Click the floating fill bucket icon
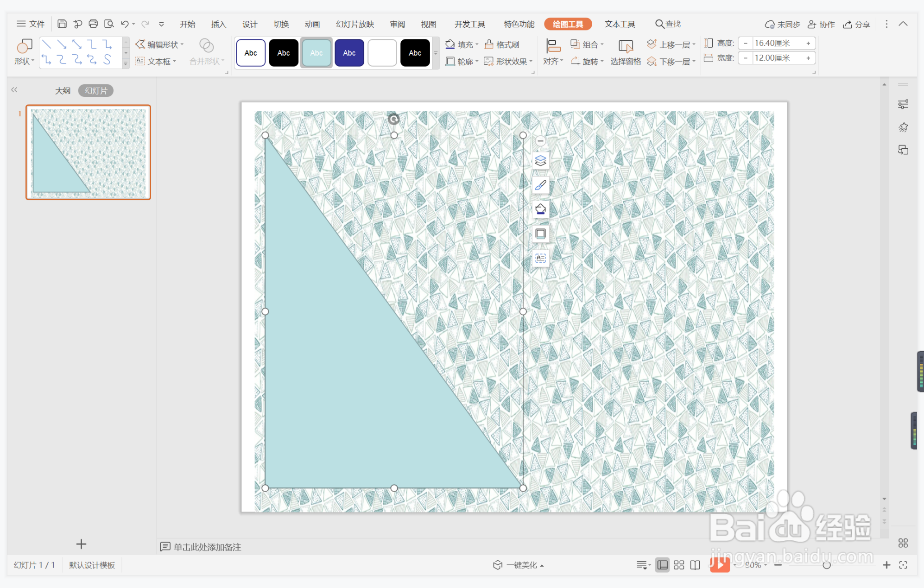This screenshot has width=924, height=588. point(540,209)
